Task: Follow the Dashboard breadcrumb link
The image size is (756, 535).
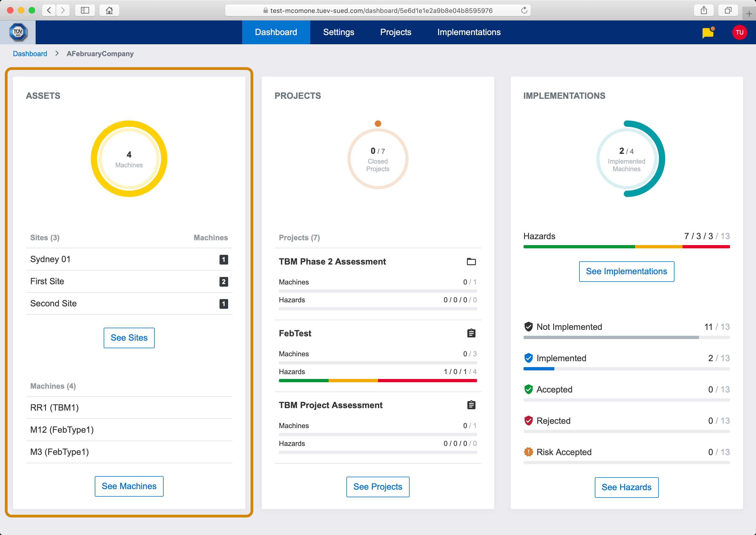Action: click(30, 54)
